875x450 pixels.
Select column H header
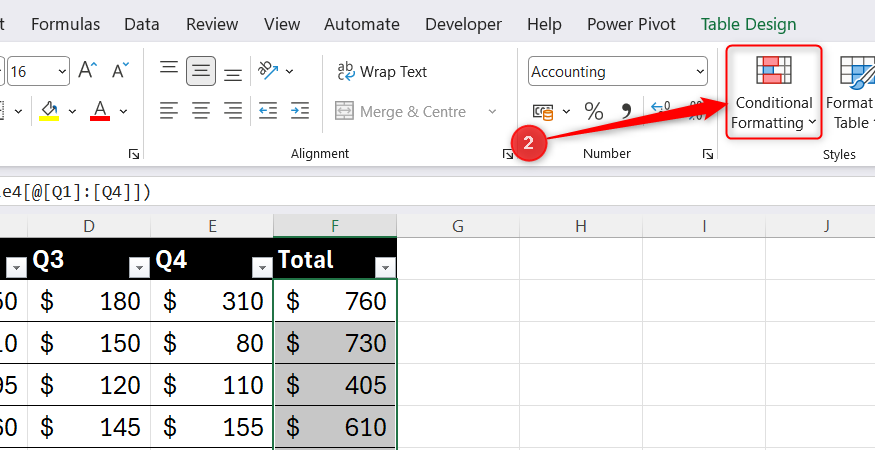(x=581, y=226)
